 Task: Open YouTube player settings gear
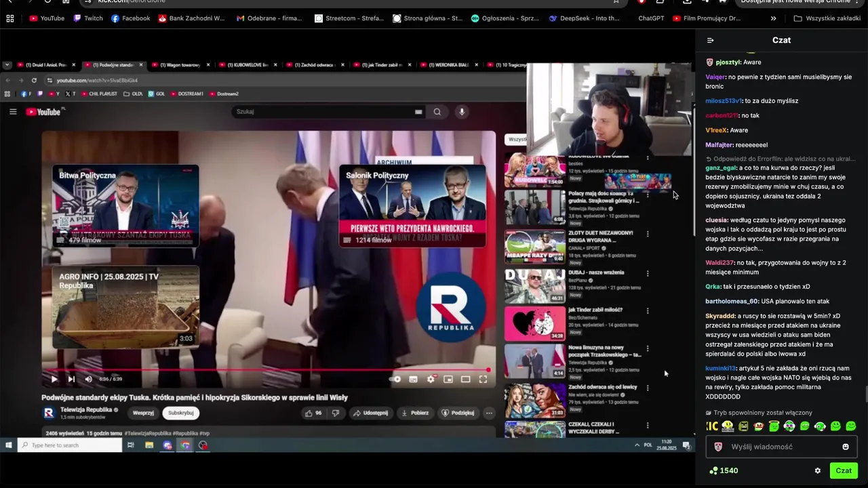[x=431, y=380]
